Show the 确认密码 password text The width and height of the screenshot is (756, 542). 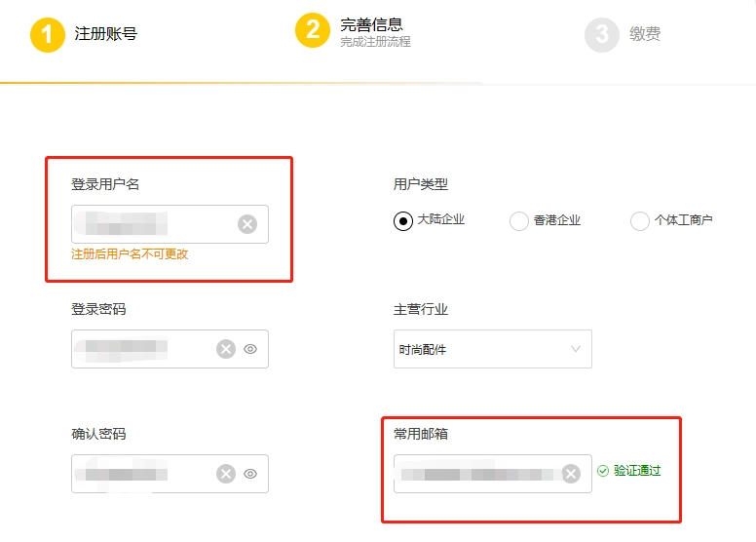(250, 474)
